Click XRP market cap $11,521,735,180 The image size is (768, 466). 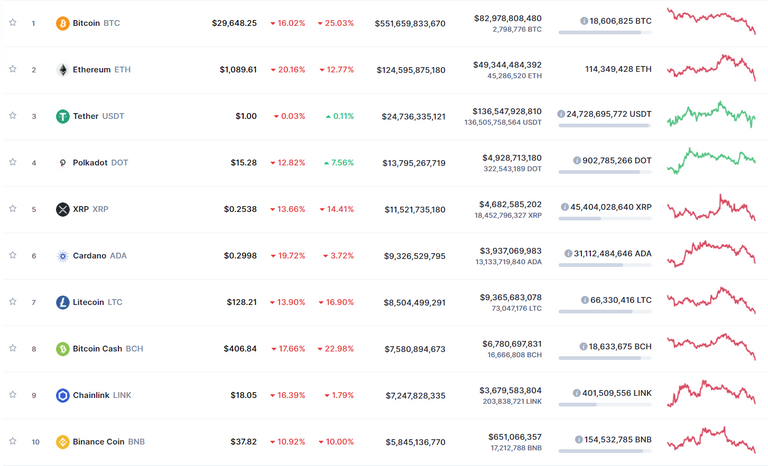click(x=415, y=210)
